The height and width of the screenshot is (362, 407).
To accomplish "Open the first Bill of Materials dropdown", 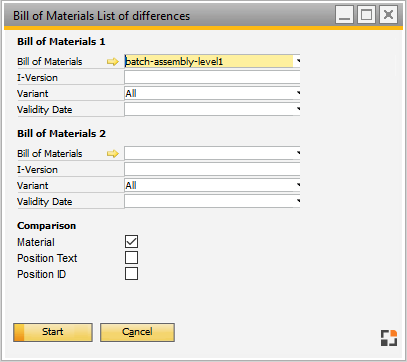I will pyautogui.click(x=297, y=61).
